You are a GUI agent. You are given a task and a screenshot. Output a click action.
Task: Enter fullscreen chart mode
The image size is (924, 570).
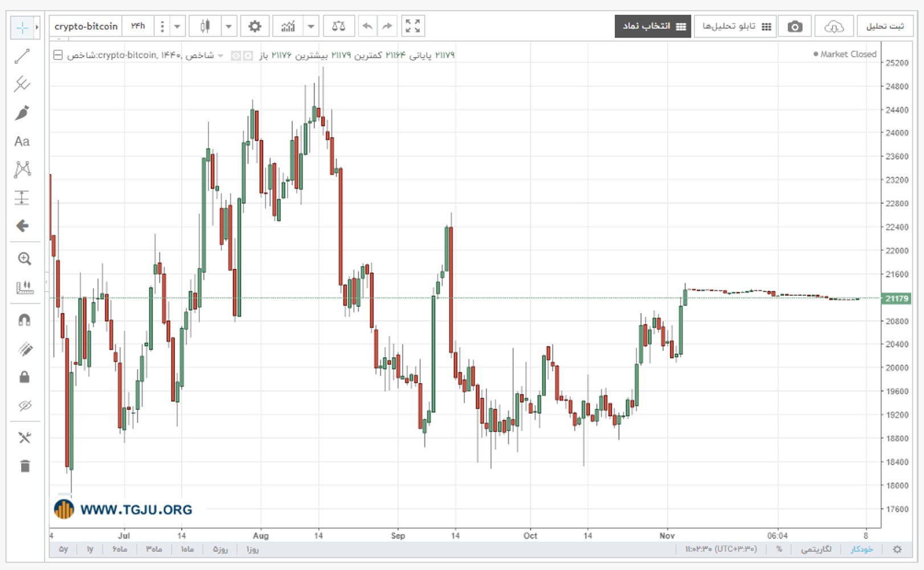(412, 26)
